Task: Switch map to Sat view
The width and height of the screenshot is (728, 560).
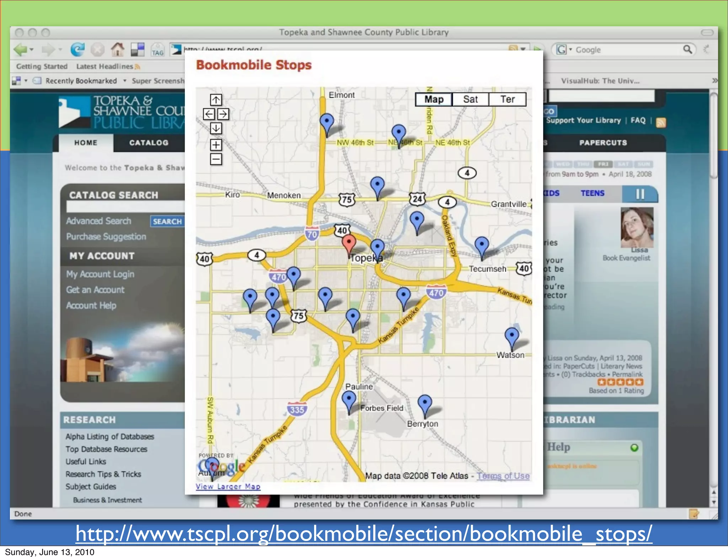Action: [470, 99]
